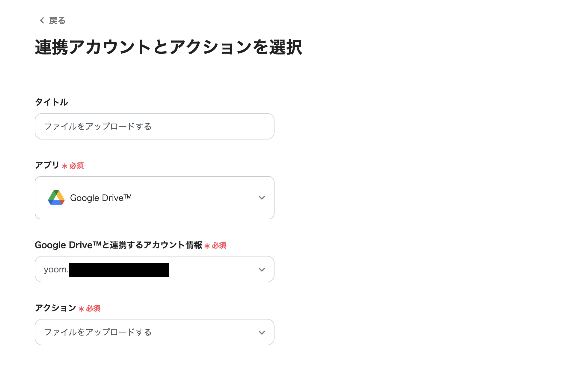Viewport: 588px width, 372px height.
Task: Click the chevron beside the yoom account field
Action: (x=262, y=269)
